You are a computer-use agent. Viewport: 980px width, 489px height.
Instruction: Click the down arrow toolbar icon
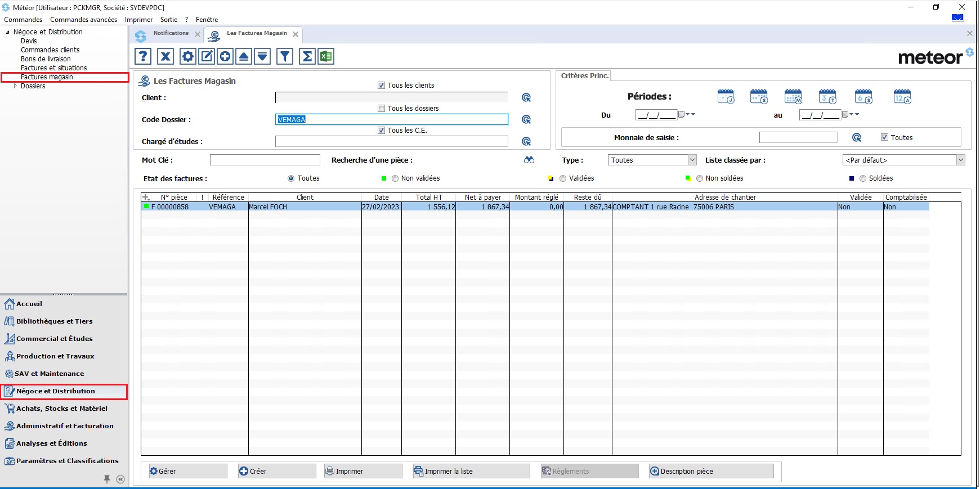262,56
